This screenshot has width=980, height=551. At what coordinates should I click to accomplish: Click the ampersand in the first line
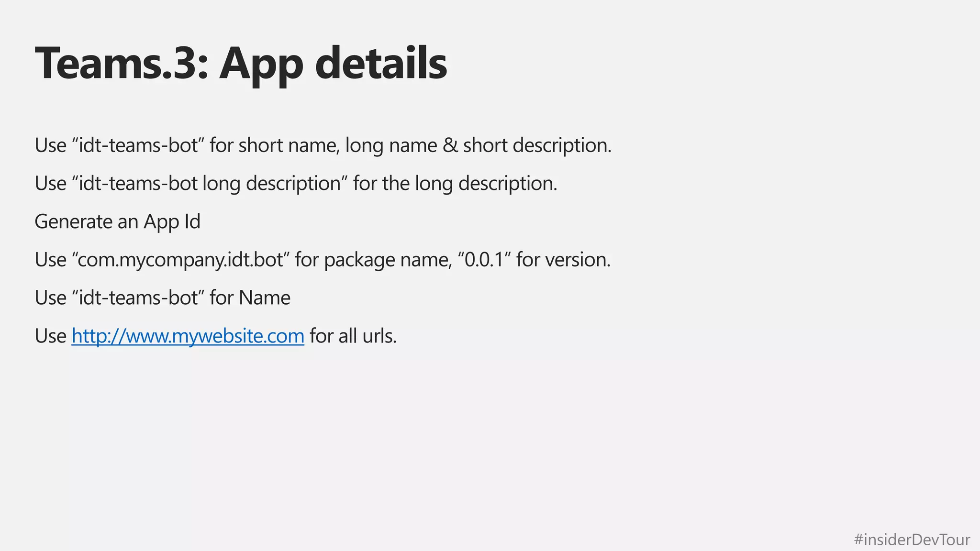tap(450, 145)
